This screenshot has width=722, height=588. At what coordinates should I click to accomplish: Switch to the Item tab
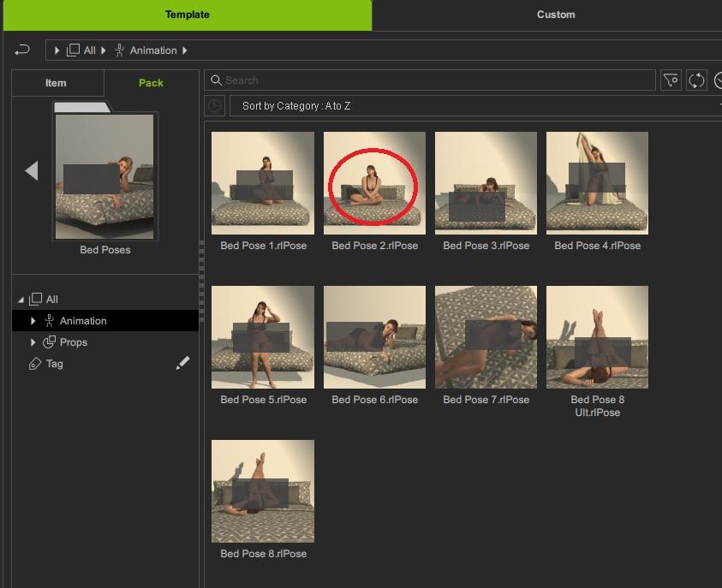[56, 83]
